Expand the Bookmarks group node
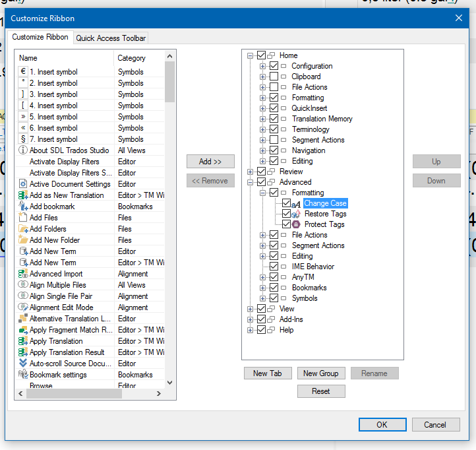 pos(262,288)
